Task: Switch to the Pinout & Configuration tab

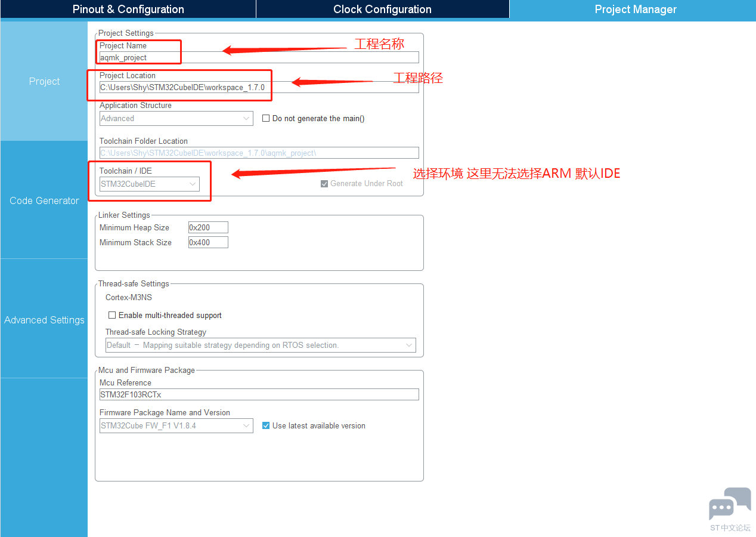Action: coord(127,9)
